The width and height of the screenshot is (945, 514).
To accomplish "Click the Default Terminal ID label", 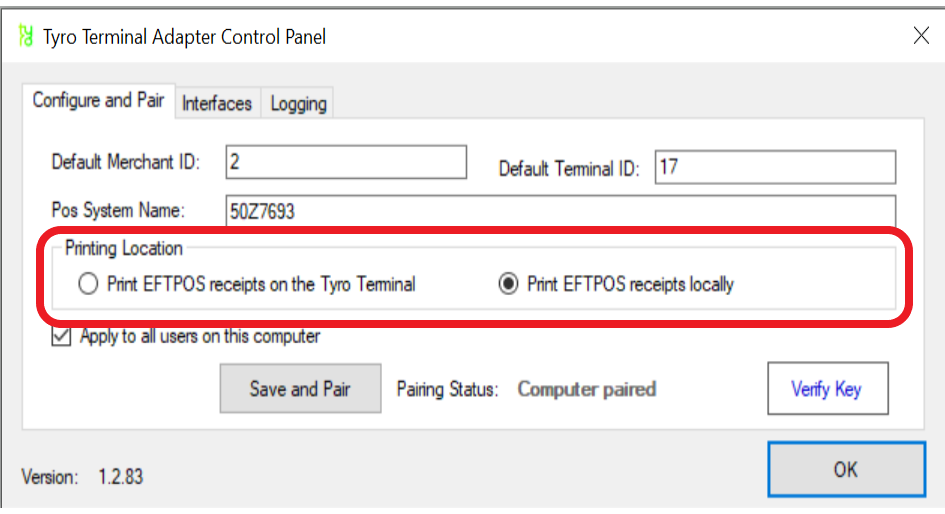I will coord(568,169).
